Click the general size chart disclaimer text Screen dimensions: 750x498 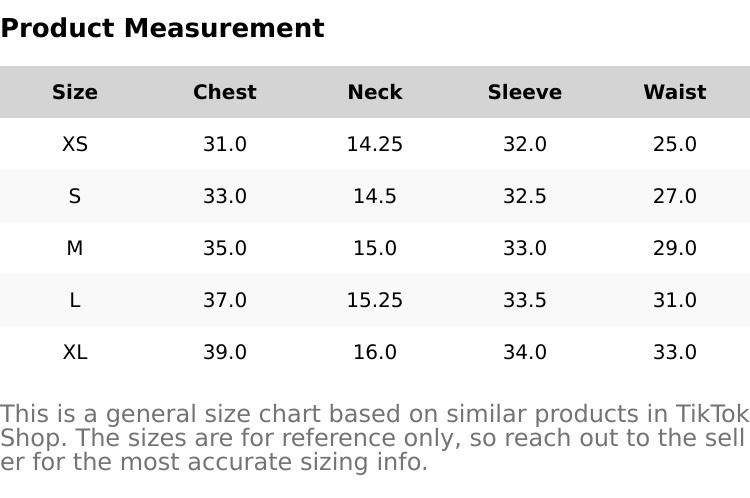(x=374, y=438)
